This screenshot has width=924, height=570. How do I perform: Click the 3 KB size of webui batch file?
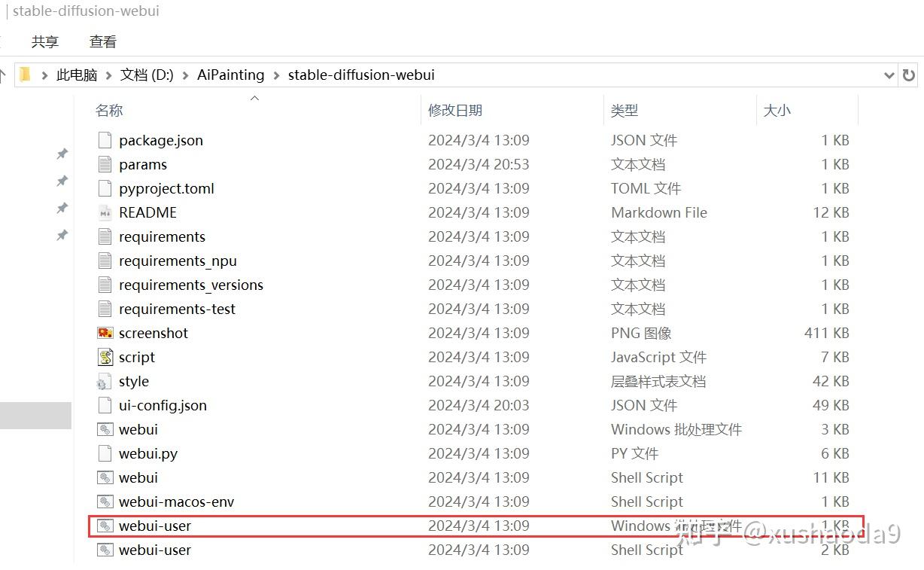click(x=835, y=429)
